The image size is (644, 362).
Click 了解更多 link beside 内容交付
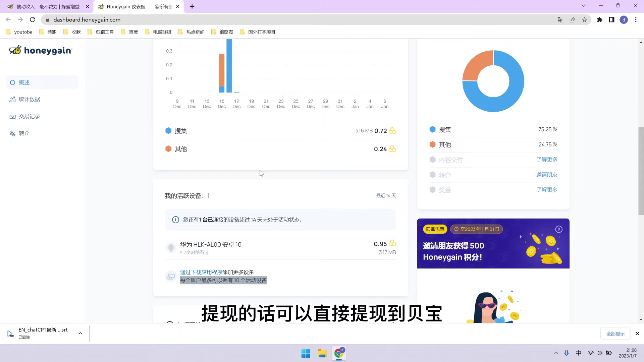pyautogui.click(x=547, y=160)
